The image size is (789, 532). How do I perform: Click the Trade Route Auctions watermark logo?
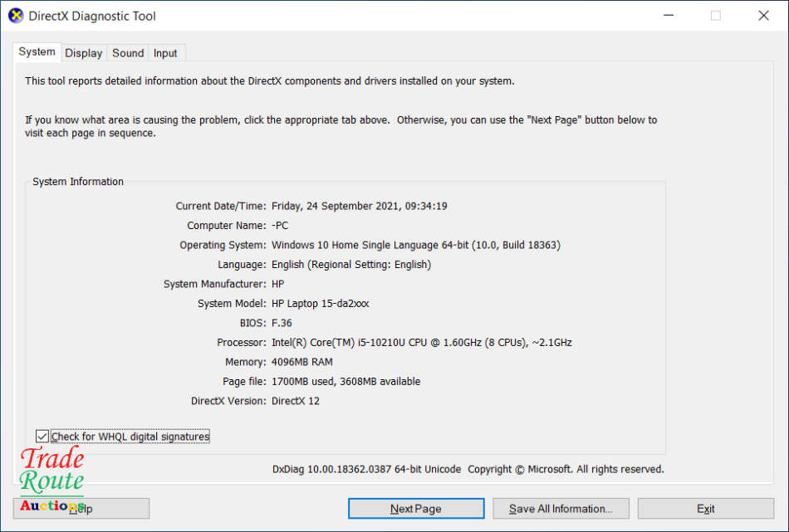(x=52, y=480)
